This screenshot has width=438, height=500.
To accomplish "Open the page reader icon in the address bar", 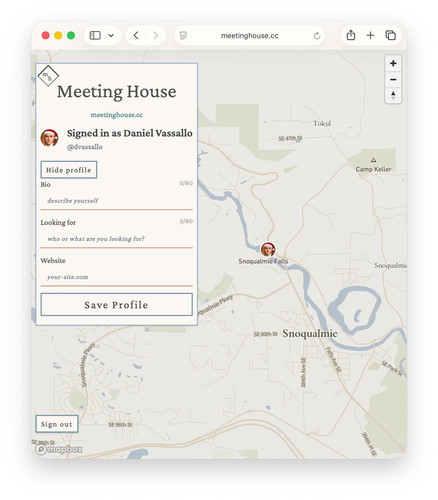I will pyautogui.click(x=183, y=35).
